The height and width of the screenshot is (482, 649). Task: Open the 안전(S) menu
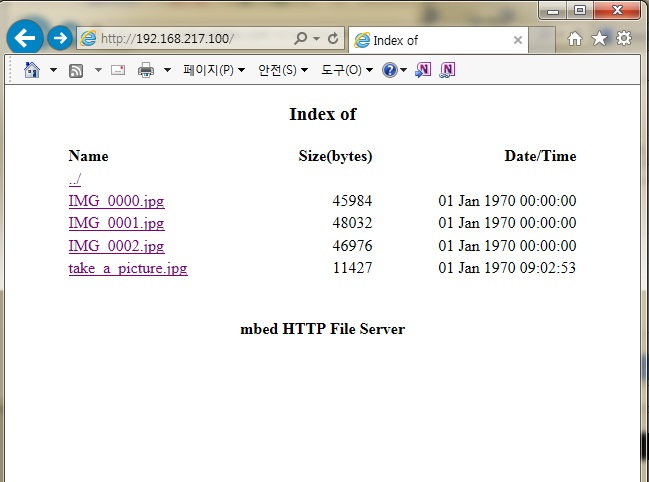click(283, 70)
